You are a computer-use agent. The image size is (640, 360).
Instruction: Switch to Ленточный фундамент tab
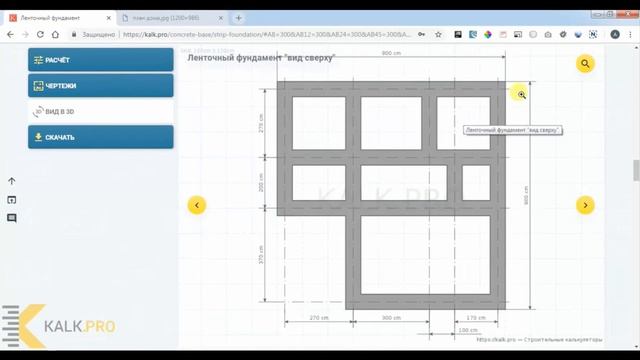click(x=60, y=18)
